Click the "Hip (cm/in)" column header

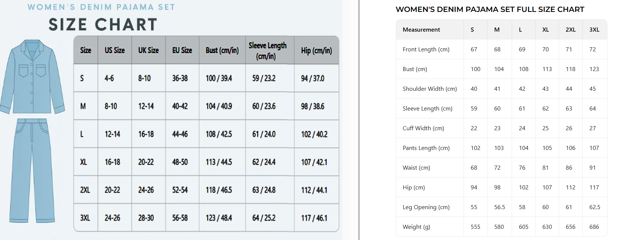point(316,50)
